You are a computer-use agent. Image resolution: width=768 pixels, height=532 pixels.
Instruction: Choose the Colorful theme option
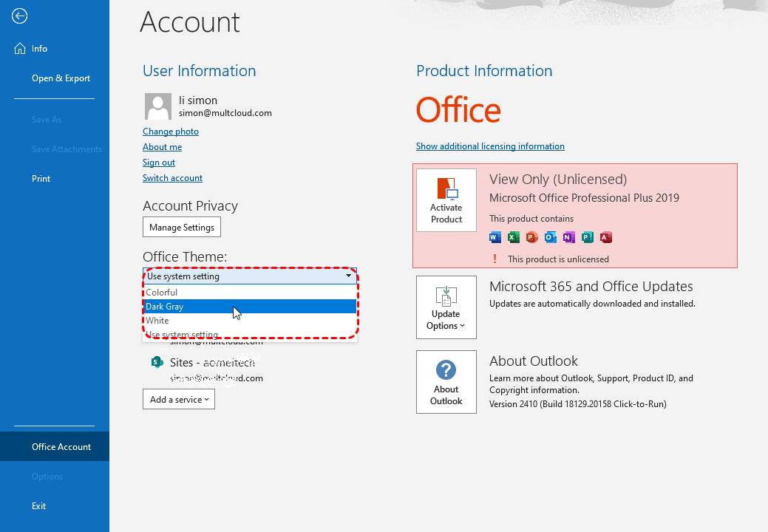(x=250, y=292)
